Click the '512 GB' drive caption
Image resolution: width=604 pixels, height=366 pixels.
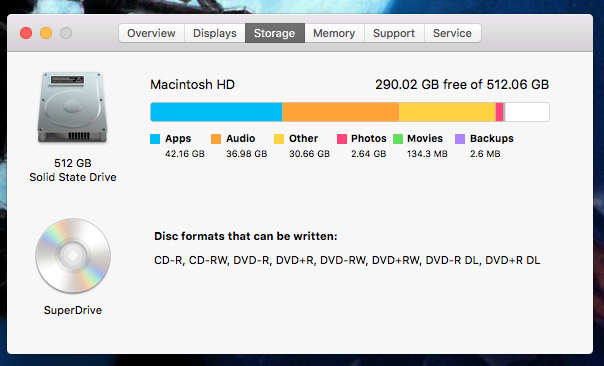point(73,163)
